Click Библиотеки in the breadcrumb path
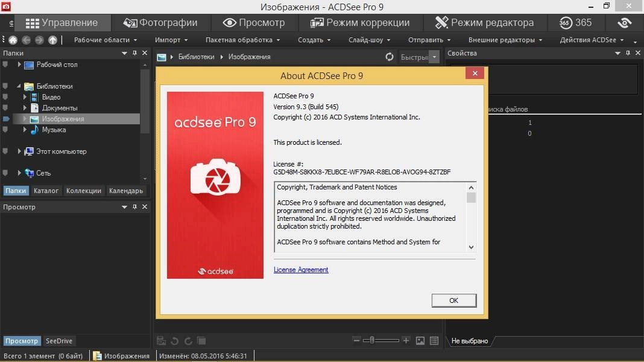 click(x=197, y=57)
